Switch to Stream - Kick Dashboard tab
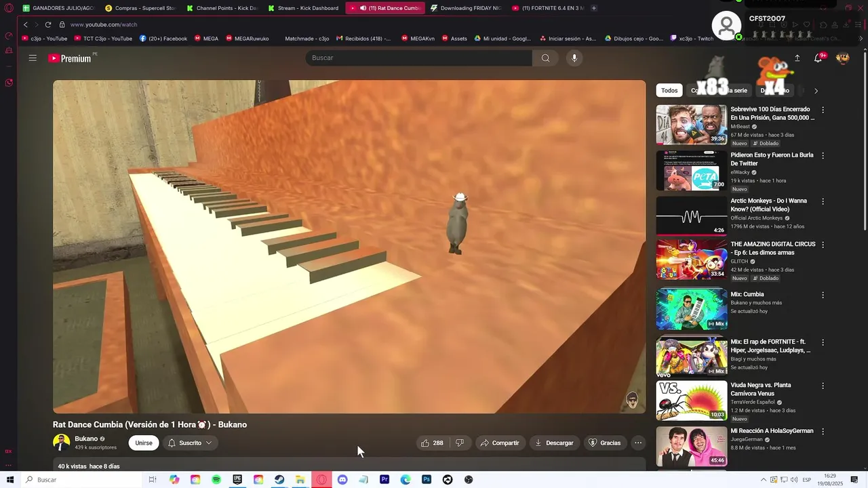This screenshot has width=868, height=488. click(x=303, y=8)
